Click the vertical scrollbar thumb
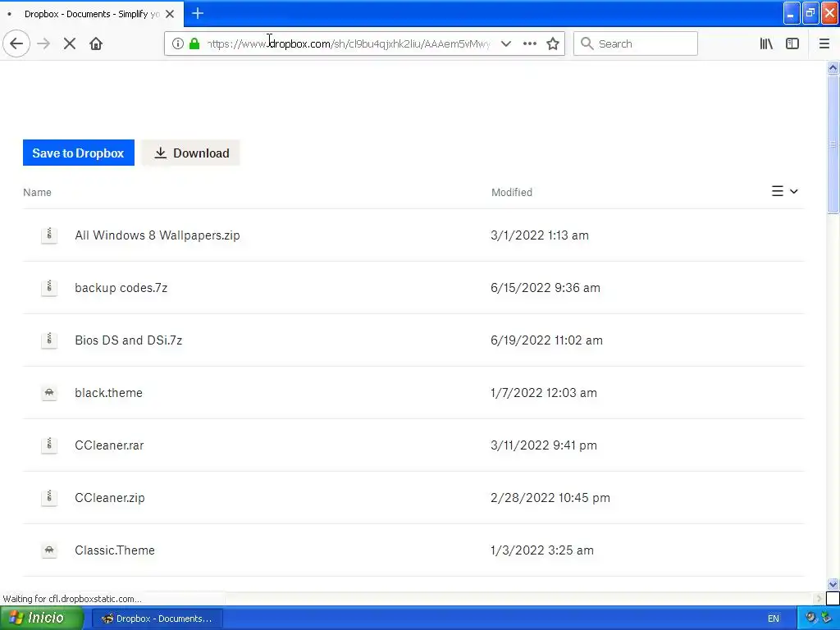Screen dimensions: 840x630 coord(833,144)
